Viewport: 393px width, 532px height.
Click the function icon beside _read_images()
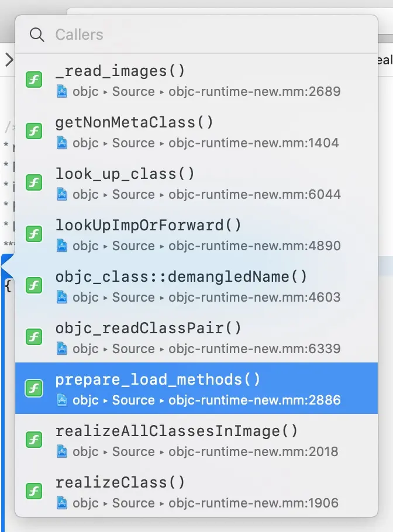(34, 80)
